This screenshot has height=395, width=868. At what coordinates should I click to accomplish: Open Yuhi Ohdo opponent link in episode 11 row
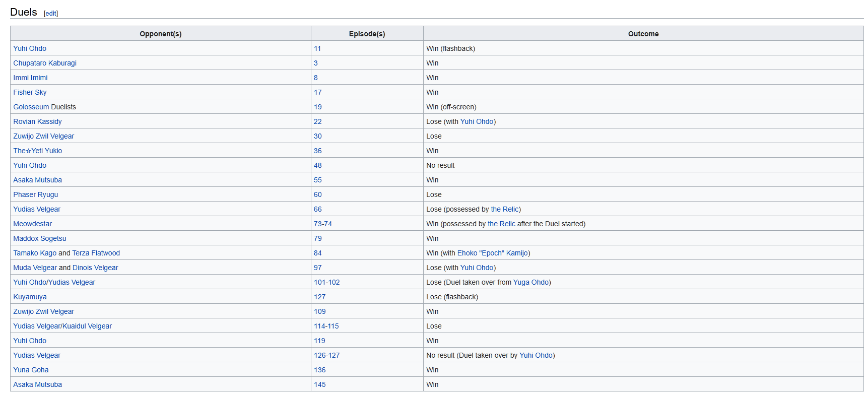(30, 48)
